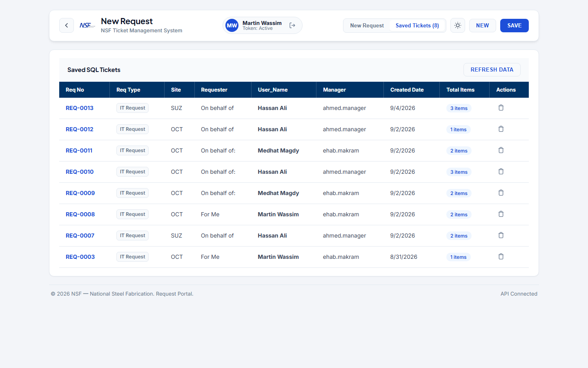Delete ticket REQ-0012 with trash icon

(x=501, y=129)
